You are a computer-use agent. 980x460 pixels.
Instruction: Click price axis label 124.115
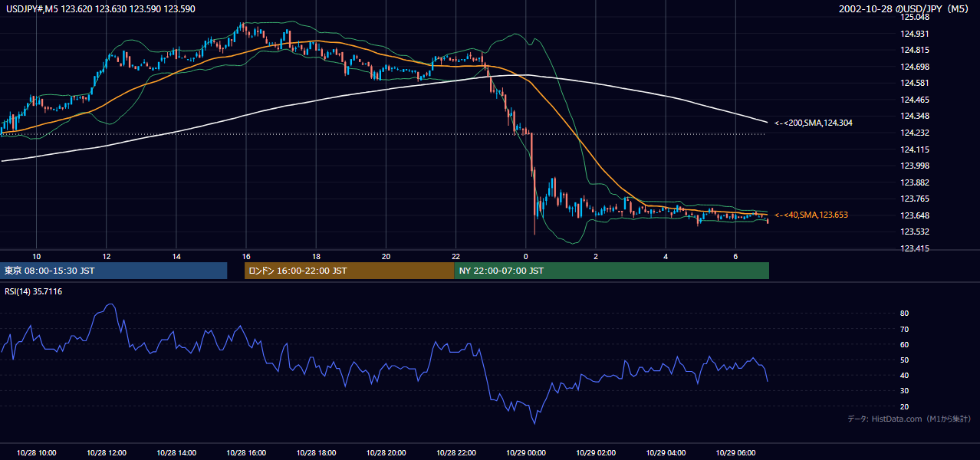point(915,149)
